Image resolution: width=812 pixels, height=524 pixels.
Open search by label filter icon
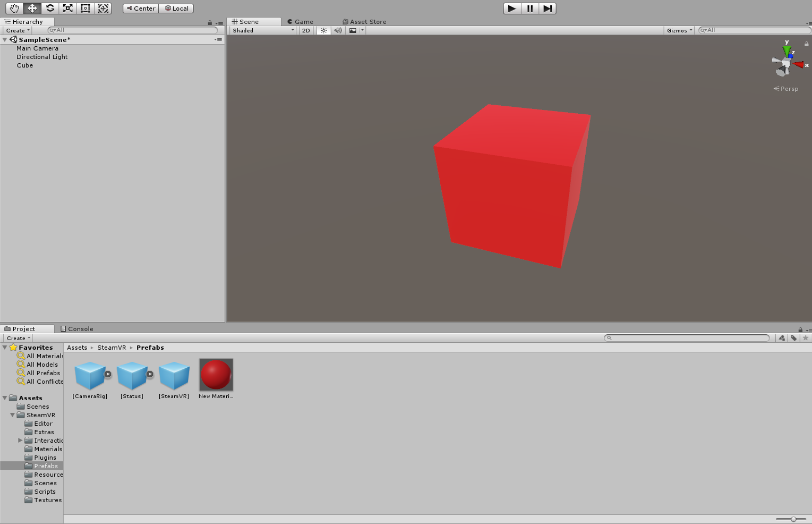(x=793, y=338)
